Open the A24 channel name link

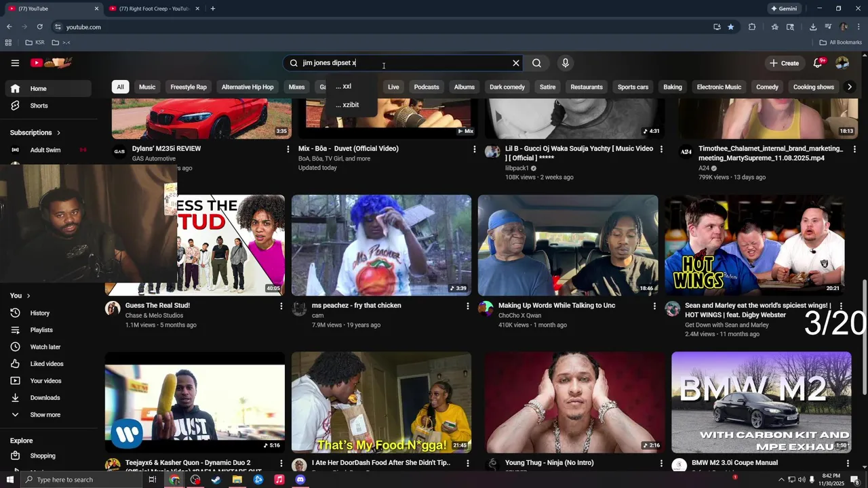[704, 168]
